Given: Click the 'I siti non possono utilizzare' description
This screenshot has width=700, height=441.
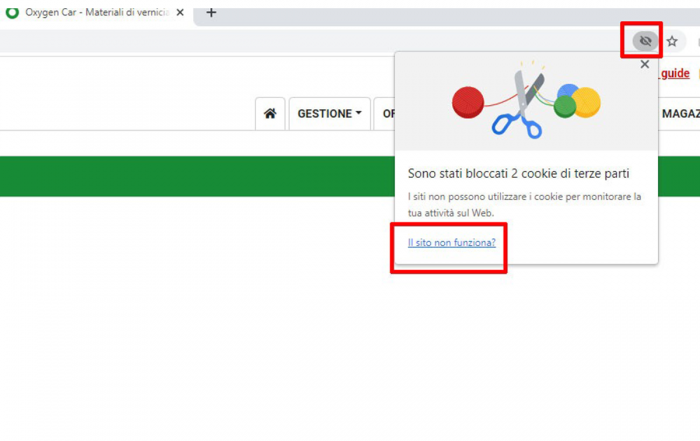Looking at the screenshot, I should click(x=525, y=204).
